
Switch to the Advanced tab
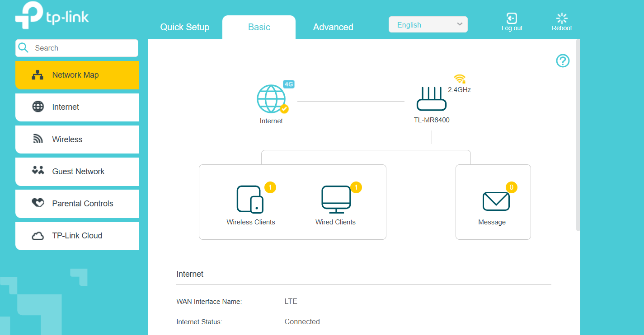[x=333, y=27]
